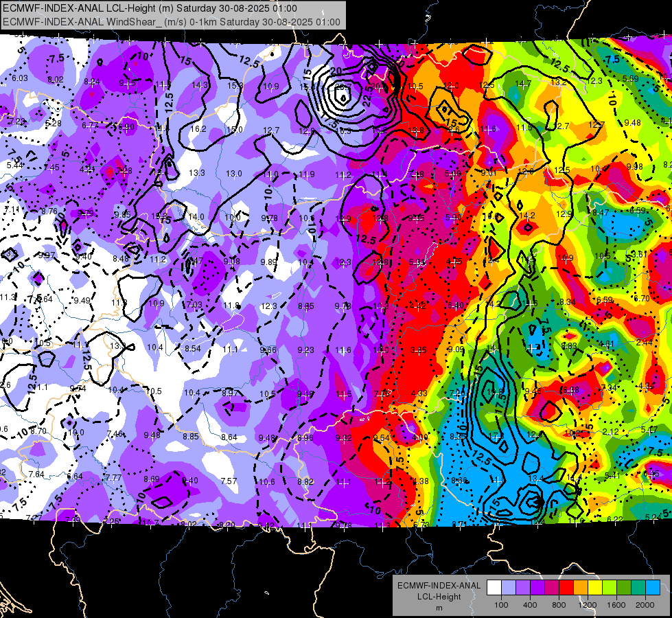The height and width of the screenshot is (618, 672).
Task: Click the orange legend swatch
Action: [581, 588]
